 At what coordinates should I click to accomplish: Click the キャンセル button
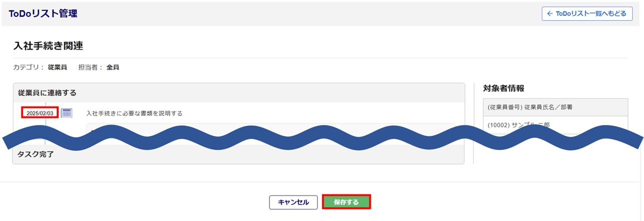tap(293, 202)
